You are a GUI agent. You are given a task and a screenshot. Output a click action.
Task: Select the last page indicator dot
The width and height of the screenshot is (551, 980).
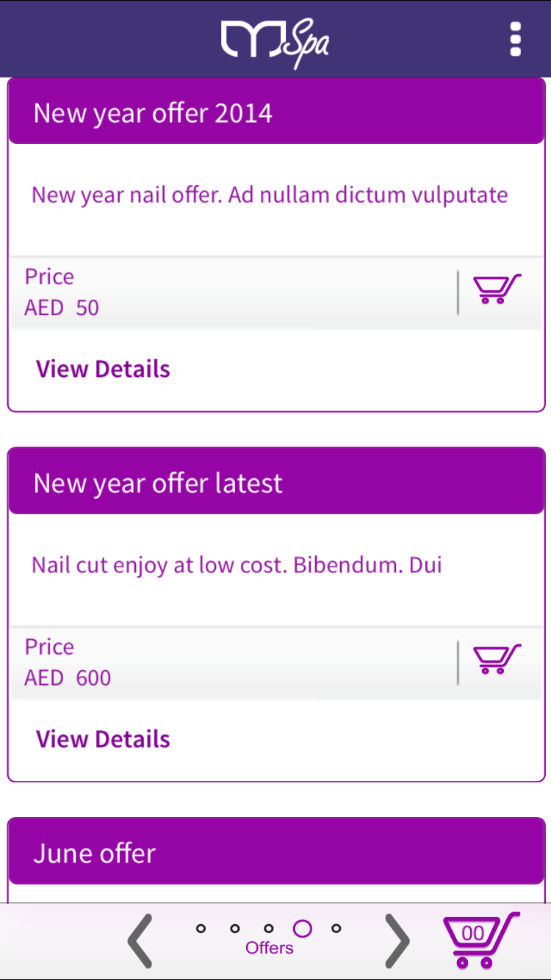pyautogui.click(x=336, y=929)
